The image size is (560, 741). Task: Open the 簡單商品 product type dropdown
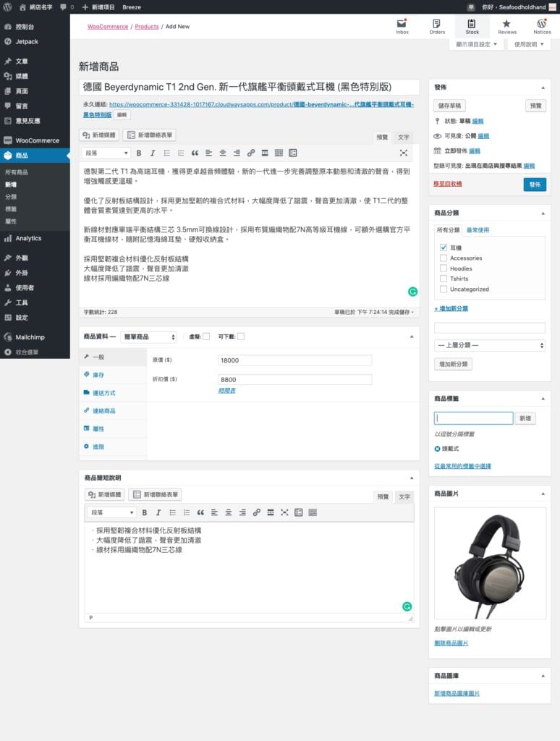coord(149,337)
